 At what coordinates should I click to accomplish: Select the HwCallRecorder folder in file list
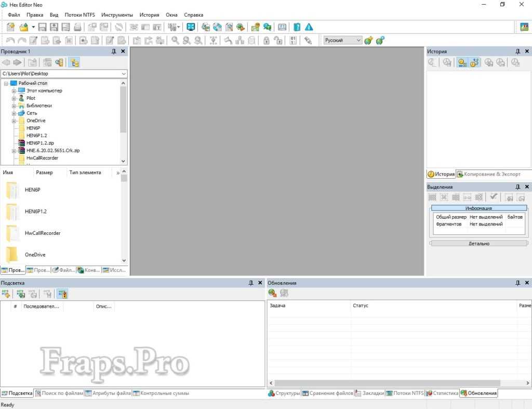pos(43,233)
